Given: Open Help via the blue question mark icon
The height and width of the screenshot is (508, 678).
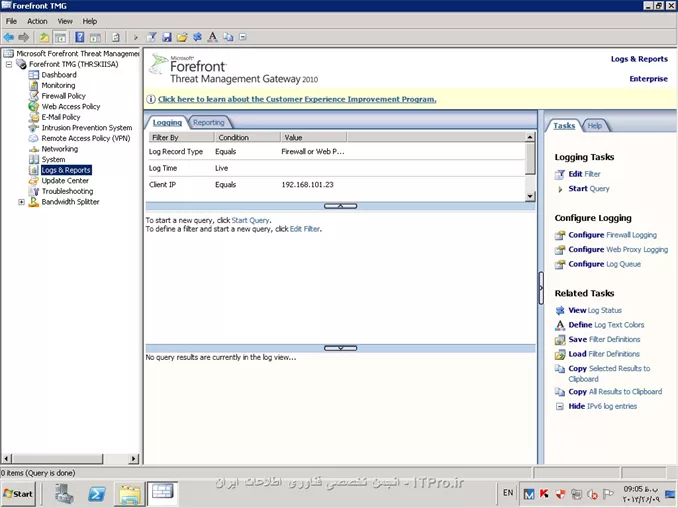Looking at the screenshot, I should [80, 37].
